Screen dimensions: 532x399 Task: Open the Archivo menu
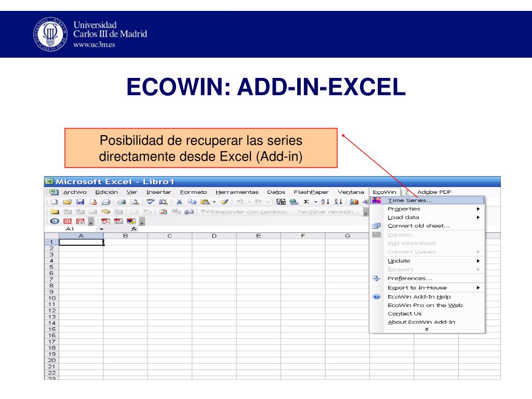coord(75,192)
